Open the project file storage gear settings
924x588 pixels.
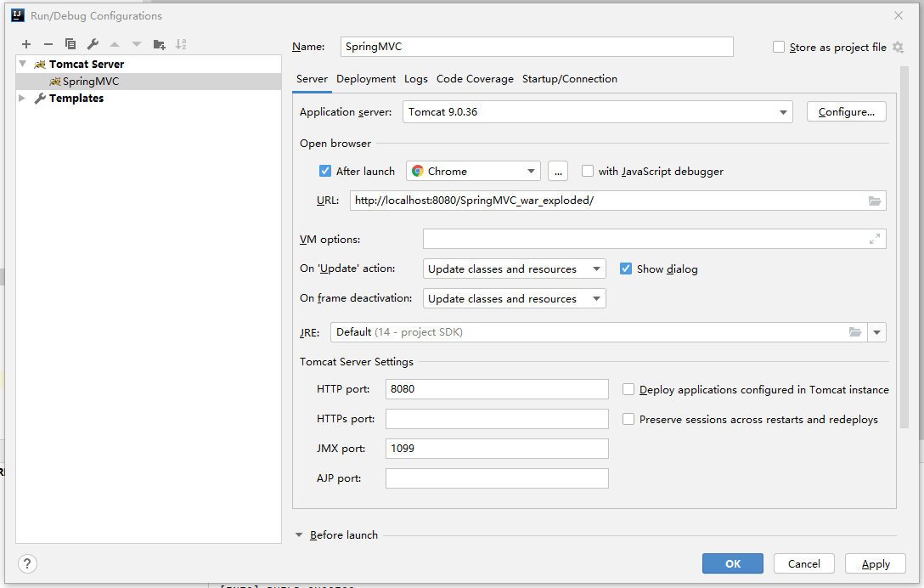coord(898,48)
